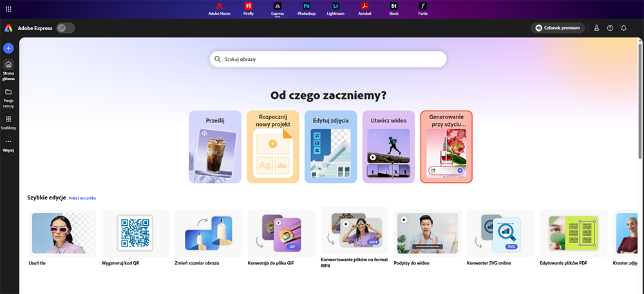Open Photoshop from the top bar
Screen dimensions: 644x294
(307, 9)
